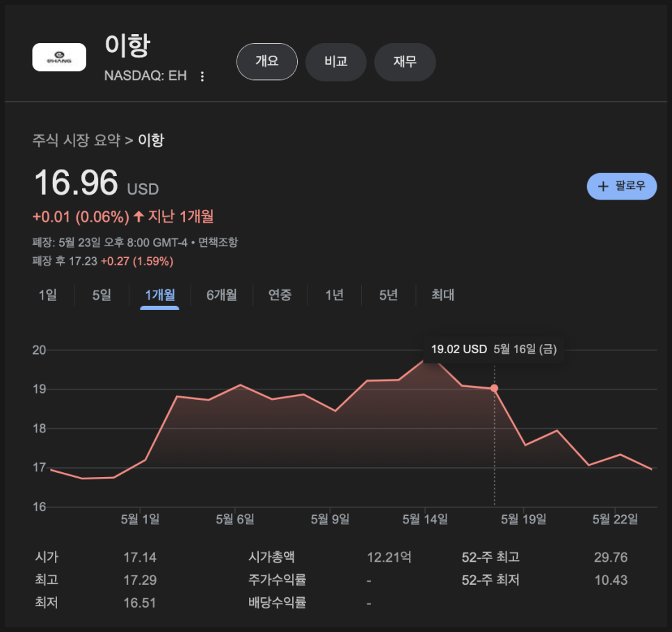Show the 5년 chart range
The width and height of the screenshot is (672, 632).
388,295
